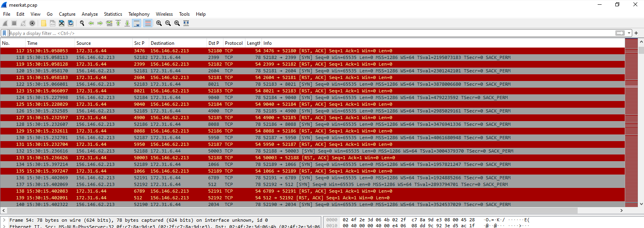Image resolution: width=644 pixels, height=228 pixels.
Task: Toggle auto-scroll during live capture
Action: 136,23
